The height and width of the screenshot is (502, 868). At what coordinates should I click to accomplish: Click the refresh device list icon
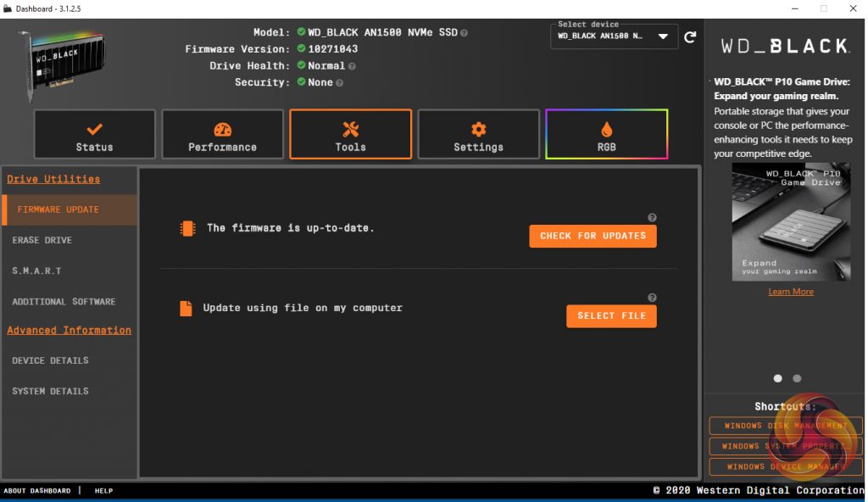click(690, 37)
